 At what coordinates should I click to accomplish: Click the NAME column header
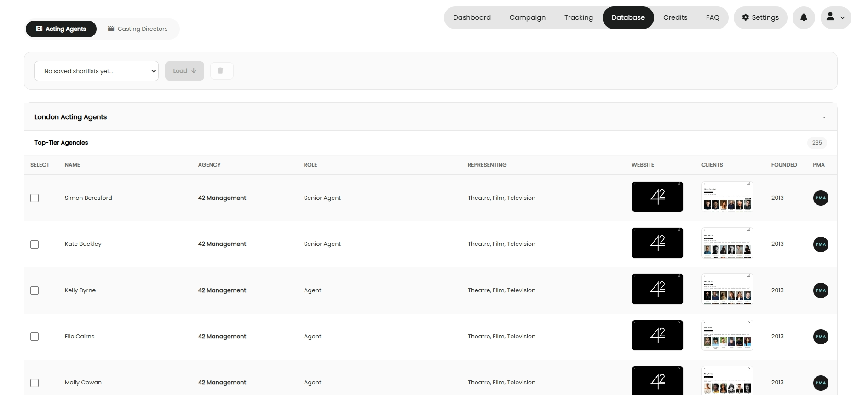(x=72, y=165)
